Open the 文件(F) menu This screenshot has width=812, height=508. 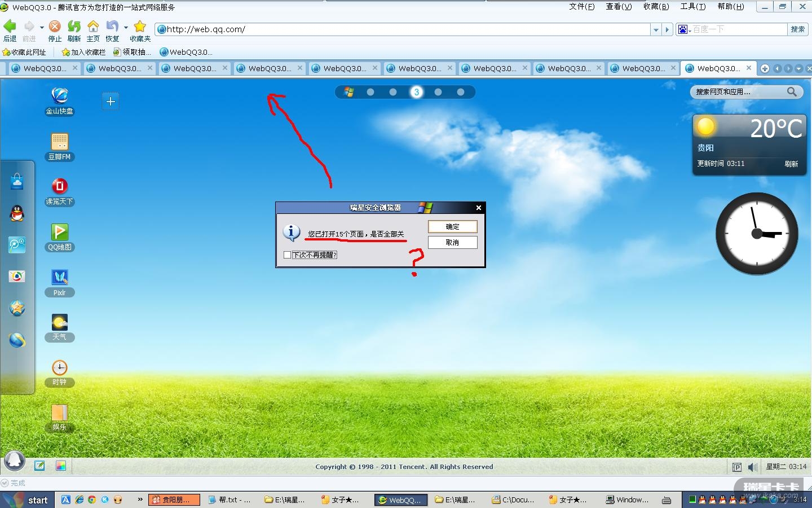[581, 7]
